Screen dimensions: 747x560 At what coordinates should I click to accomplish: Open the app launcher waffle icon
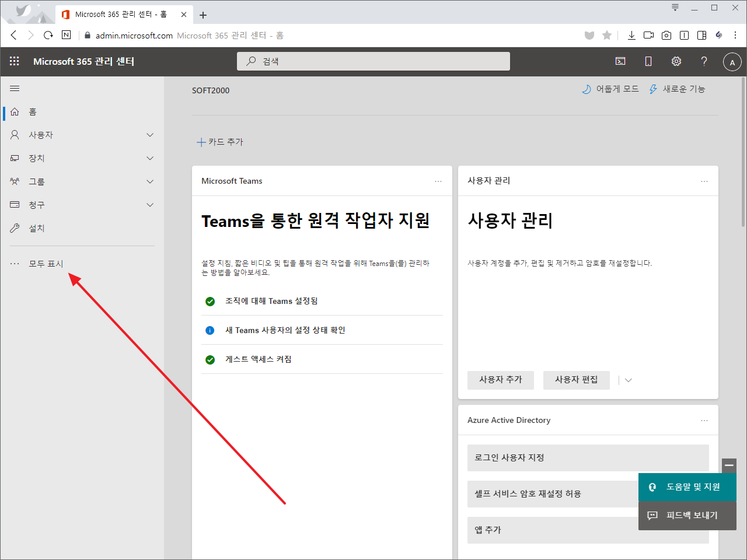click(x=15, y=61)
